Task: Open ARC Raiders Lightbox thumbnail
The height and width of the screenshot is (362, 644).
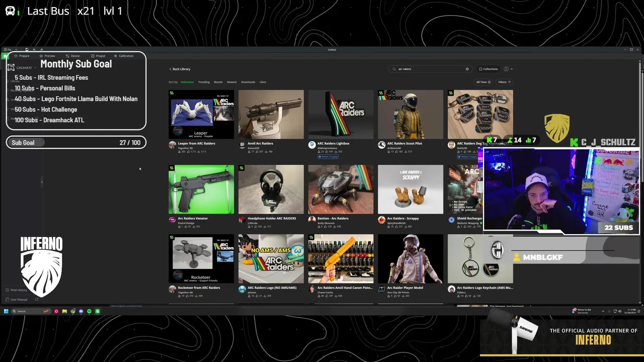Action: [341, 114]
